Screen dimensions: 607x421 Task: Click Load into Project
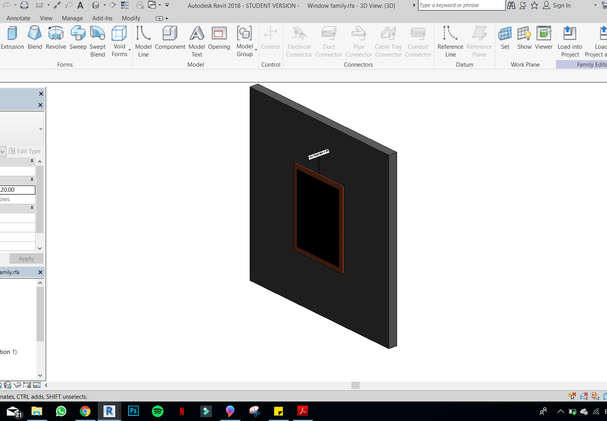tap(570, 41)
